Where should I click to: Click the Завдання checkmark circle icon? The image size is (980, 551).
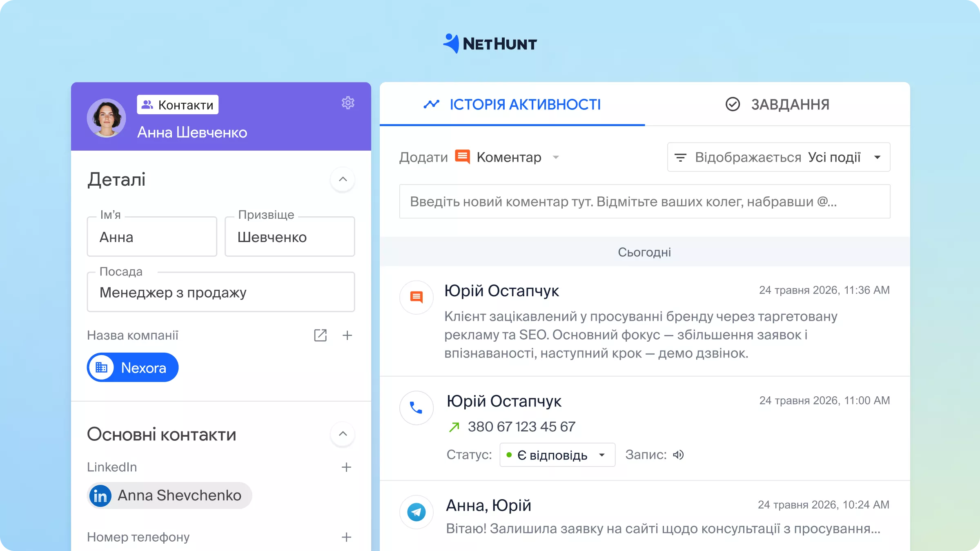733,104
